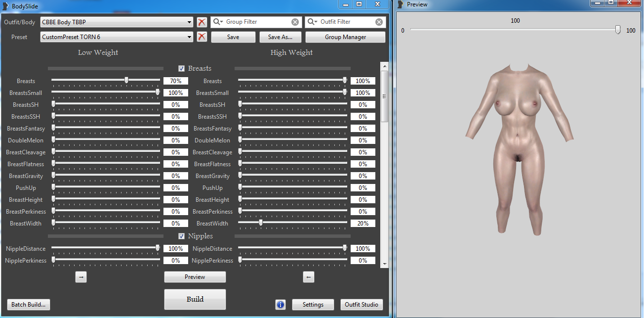Uncheck the Breasts category checkbox

[182, 69]
